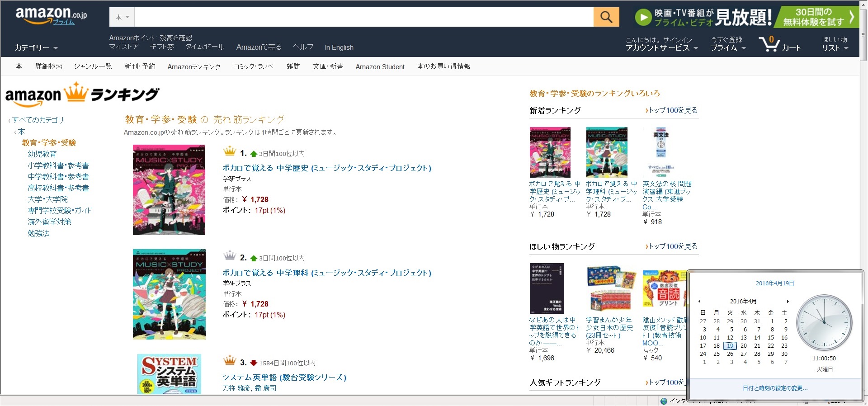The image size is (868, 406).
Task: Click the gold crown icon beside rank 1
Action: 230,151
